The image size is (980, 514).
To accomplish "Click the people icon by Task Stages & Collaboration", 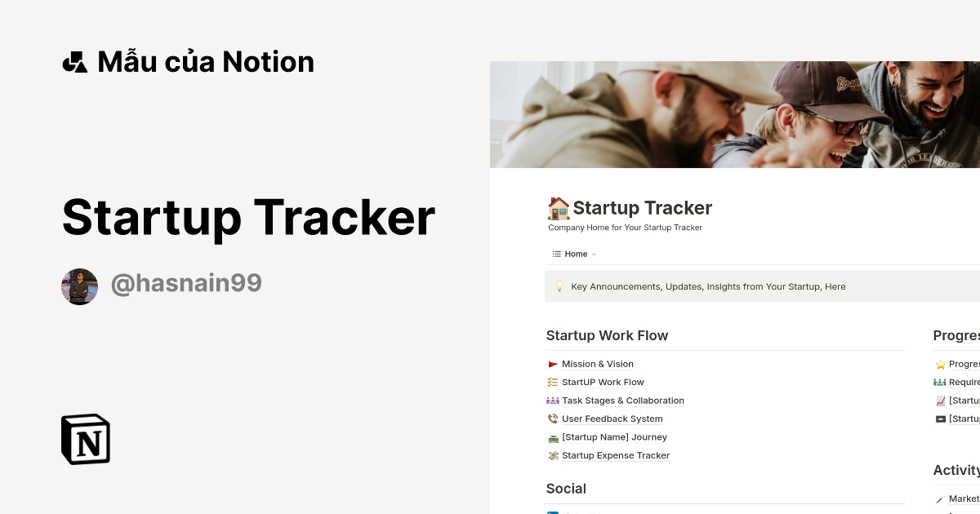I will point(553,400).
